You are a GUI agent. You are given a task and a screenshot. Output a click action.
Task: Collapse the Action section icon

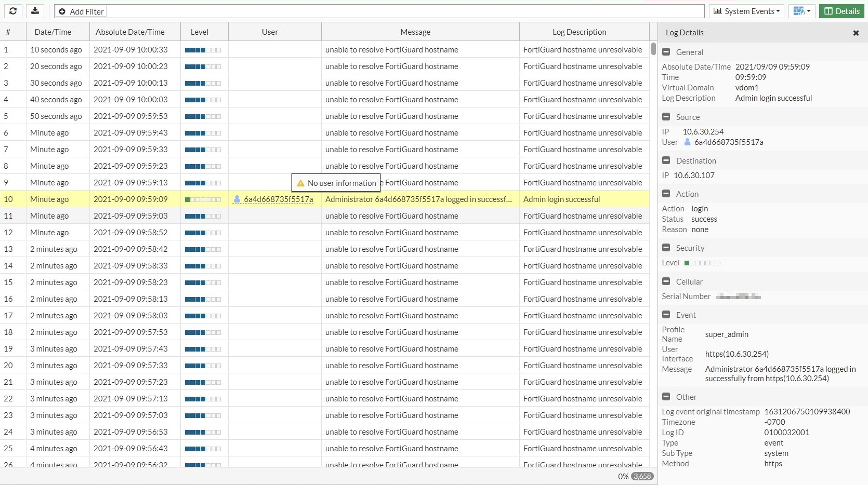pos(666,194)
